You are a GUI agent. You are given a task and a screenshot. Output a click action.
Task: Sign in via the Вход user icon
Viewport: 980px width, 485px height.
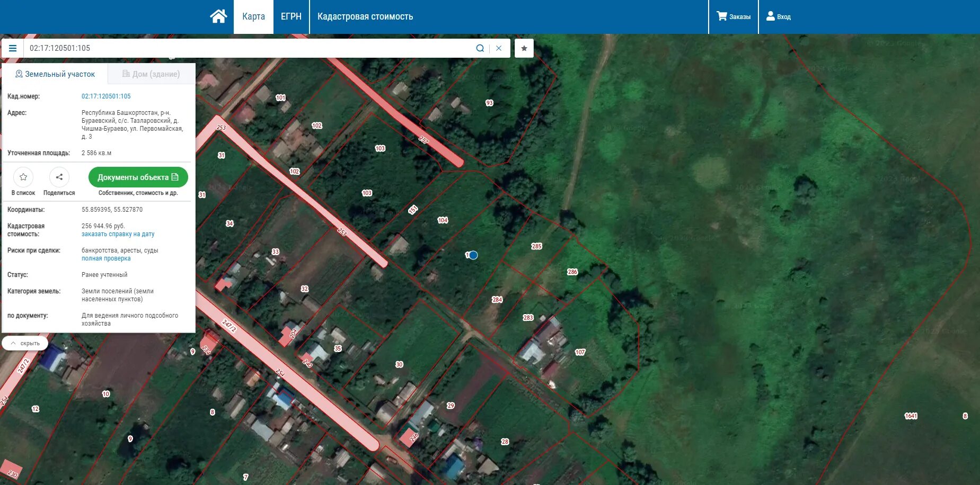coord(779,16)
